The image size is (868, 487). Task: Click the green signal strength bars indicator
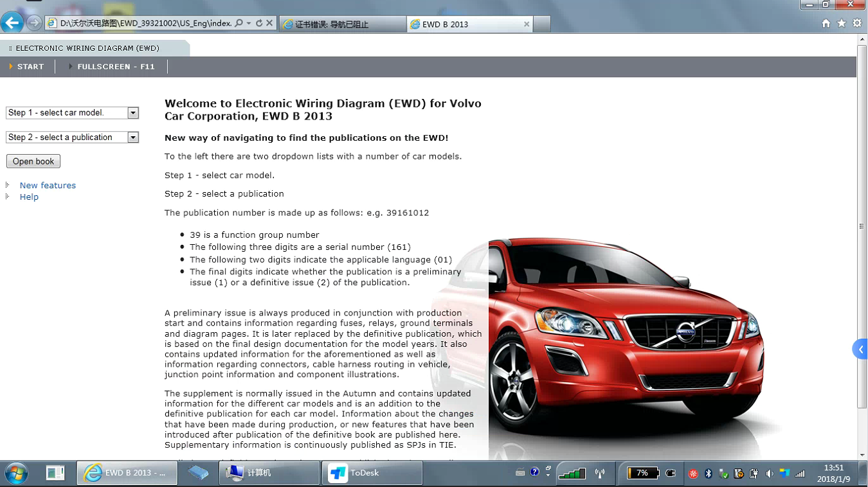click(572, 474)
